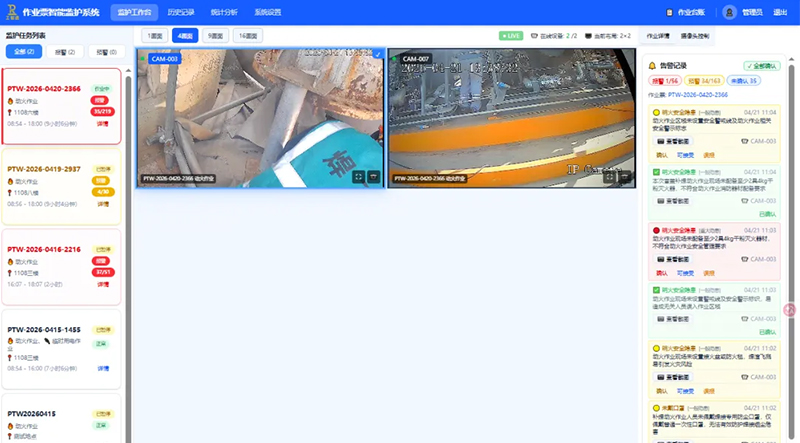The height and width of the screenshot is (443, 800).
Task: Click fullscreen icon on CAM-007 video
Action: (611, 176)
